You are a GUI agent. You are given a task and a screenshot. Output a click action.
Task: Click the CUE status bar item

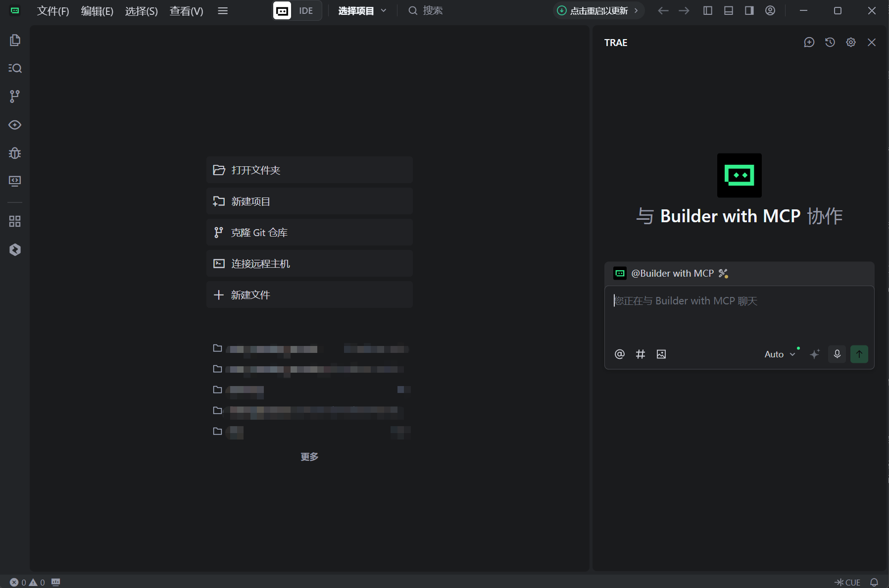click(x=847, y=582)
